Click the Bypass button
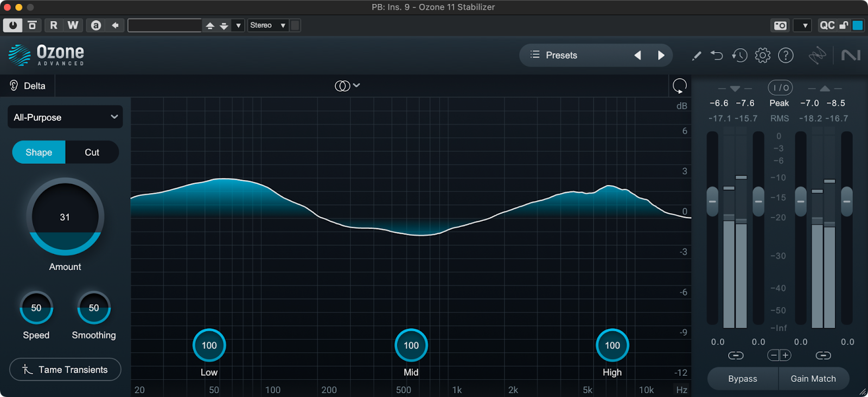 click(x=743, y=379)
